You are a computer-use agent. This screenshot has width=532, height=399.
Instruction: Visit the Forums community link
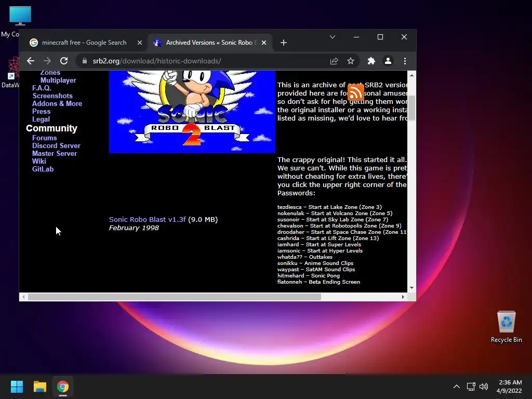[45, 138]
